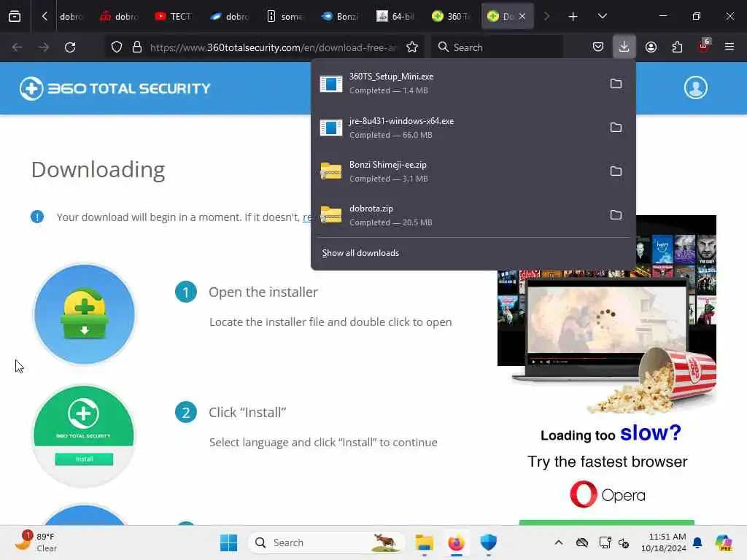Screen dimensions: 747x560
Task: Open Firefox View recent browsing icon
Action: tap(15, 16)
